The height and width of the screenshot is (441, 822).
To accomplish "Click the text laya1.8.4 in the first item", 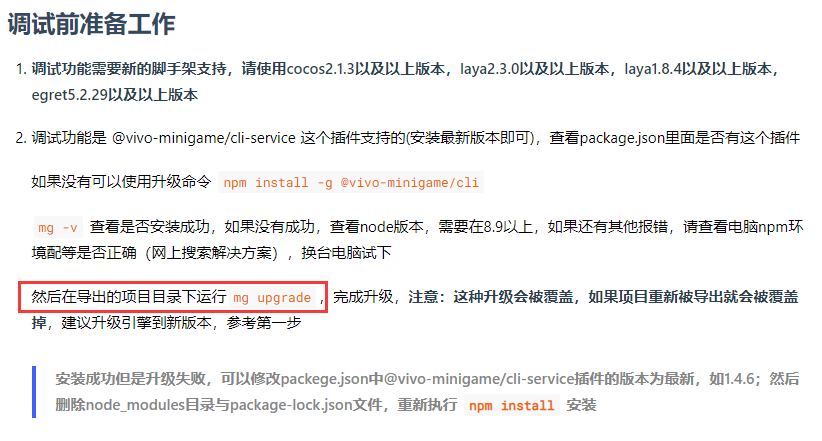I will [x=653, y=69].
